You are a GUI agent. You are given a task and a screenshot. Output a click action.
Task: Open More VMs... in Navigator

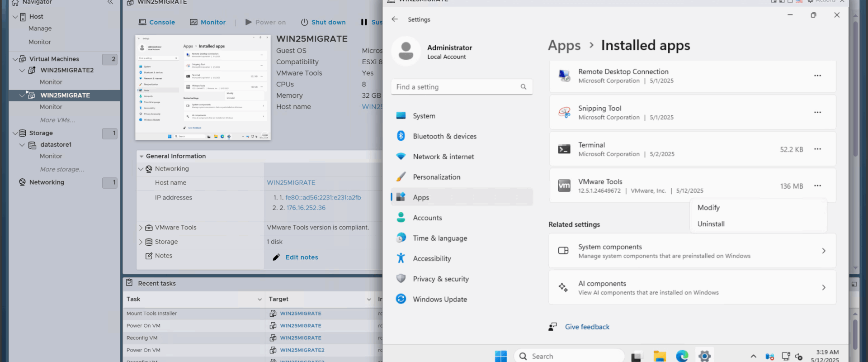tap(57, 120)
